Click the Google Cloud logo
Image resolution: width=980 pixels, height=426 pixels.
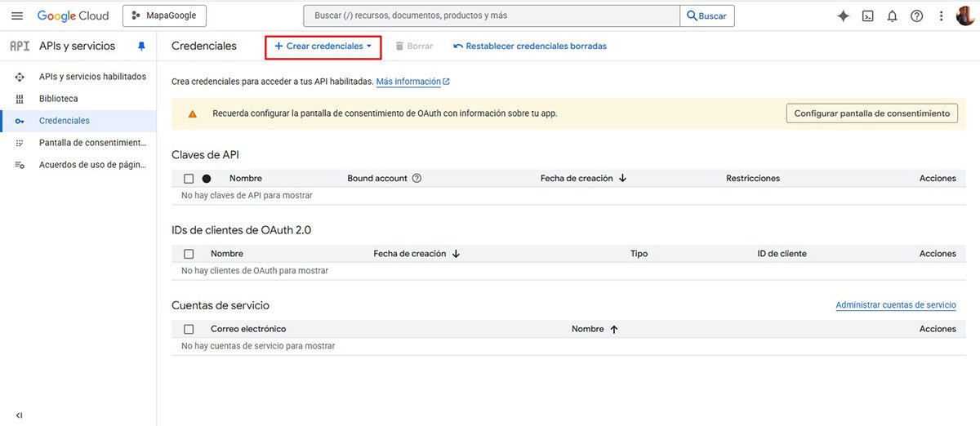[73, 16]
